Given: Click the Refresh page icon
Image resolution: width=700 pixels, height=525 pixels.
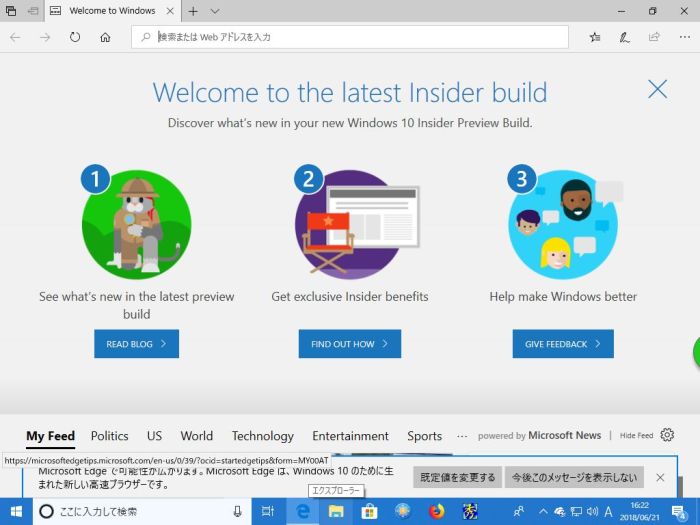Looking at the screenshot, I should (75, 37).
